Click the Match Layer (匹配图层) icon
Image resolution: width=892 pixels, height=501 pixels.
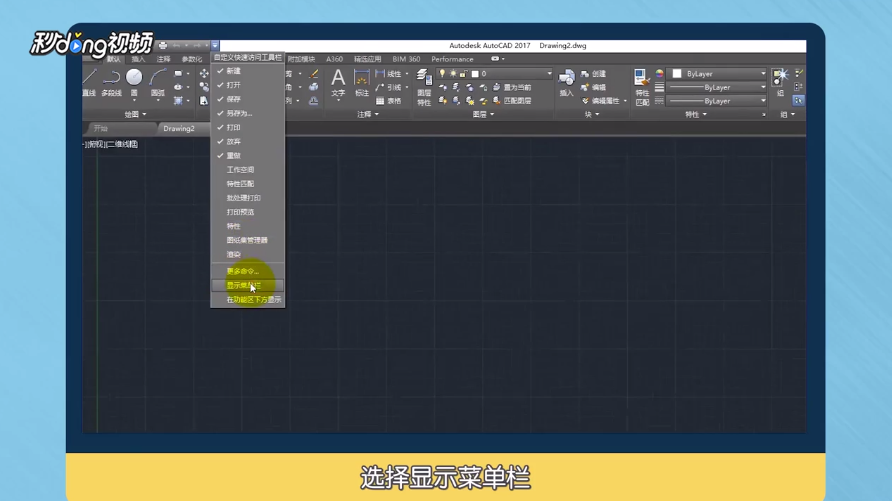click(x=497, y=101)
